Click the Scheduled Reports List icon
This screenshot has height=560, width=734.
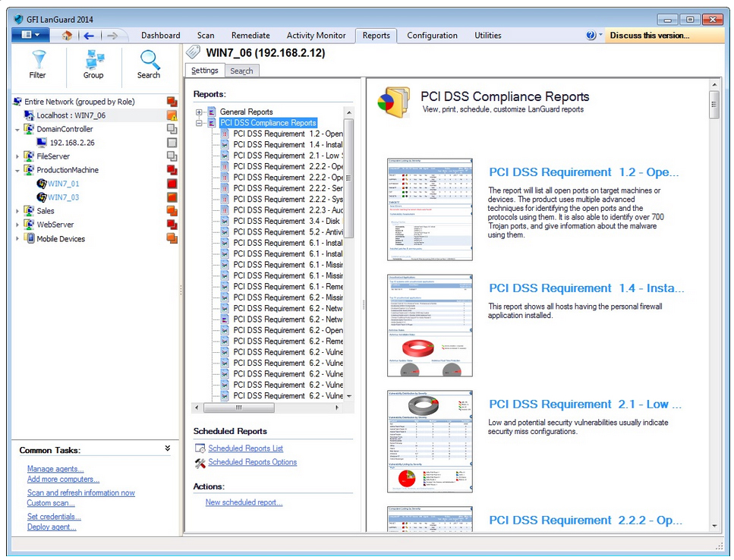click(200, 448)
